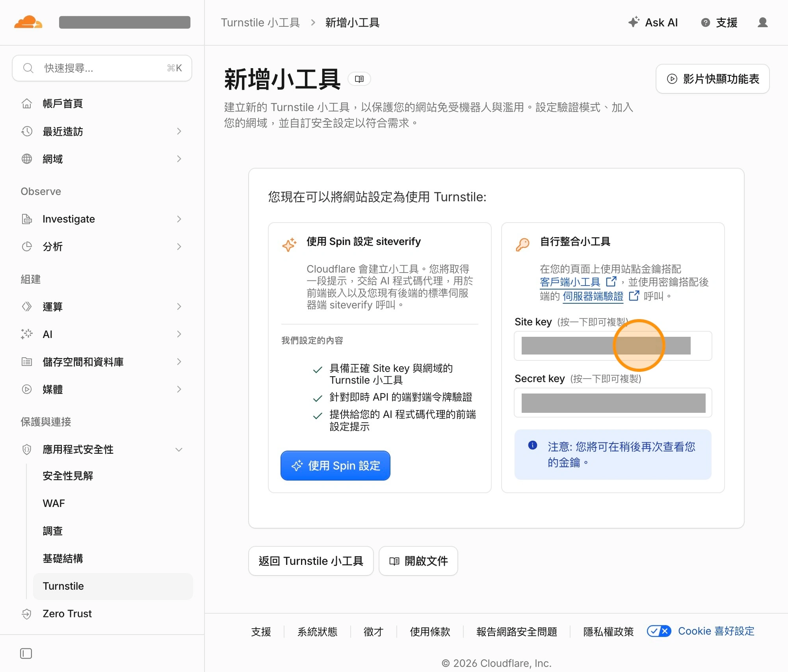
Task: Click the 網域 globe icon
Action: pos(26,159)
